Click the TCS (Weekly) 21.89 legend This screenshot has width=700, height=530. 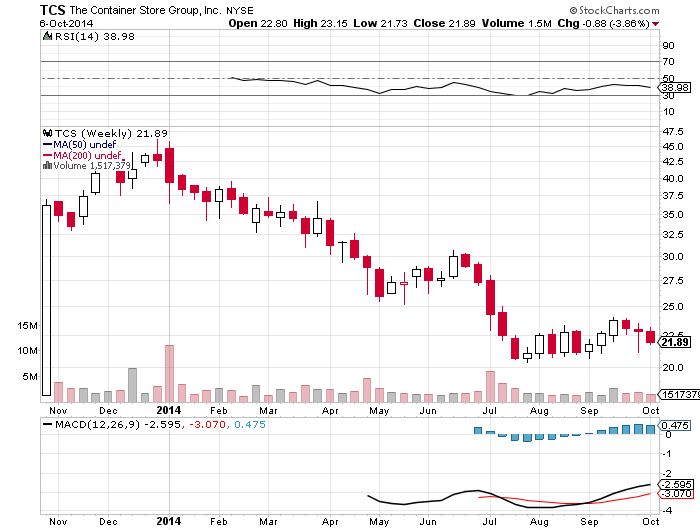point(111,134)
